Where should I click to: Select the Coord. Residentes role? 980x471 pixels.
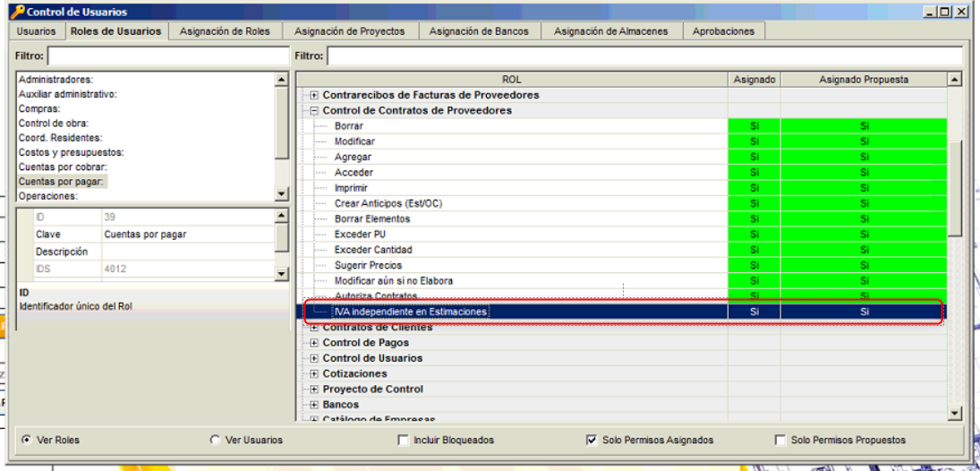[61, 138]
